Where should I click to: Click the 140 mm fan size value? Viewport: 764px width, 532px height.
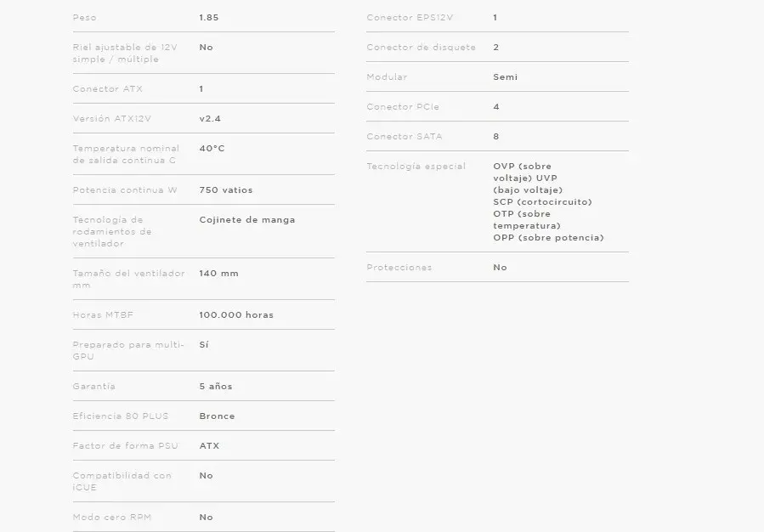[x=218, y=273]
